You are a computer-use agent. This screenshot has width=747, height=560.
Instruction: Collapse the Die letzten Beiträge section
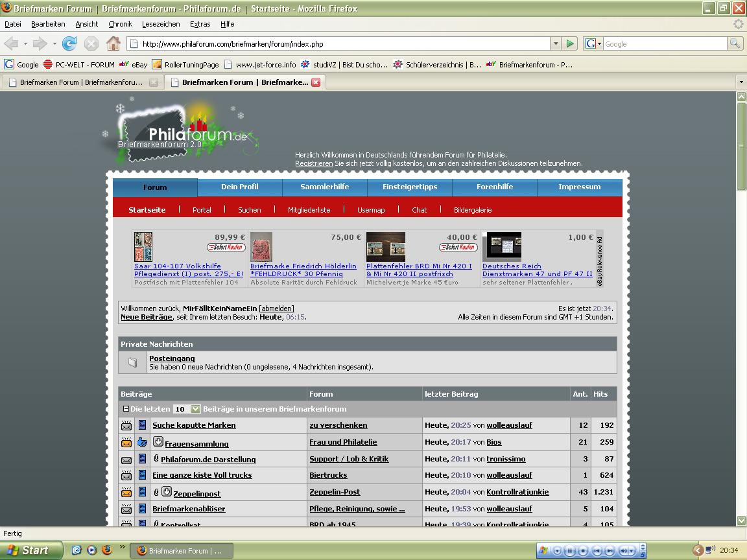126,409
